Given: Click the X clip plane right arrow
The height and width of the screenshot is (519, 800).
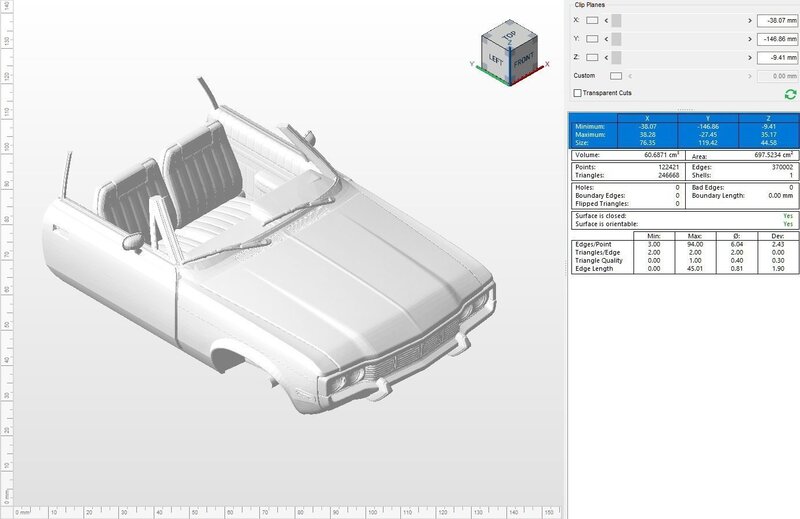Looking at the screenshot, I should pyautogui.click(x=749, y=20).
